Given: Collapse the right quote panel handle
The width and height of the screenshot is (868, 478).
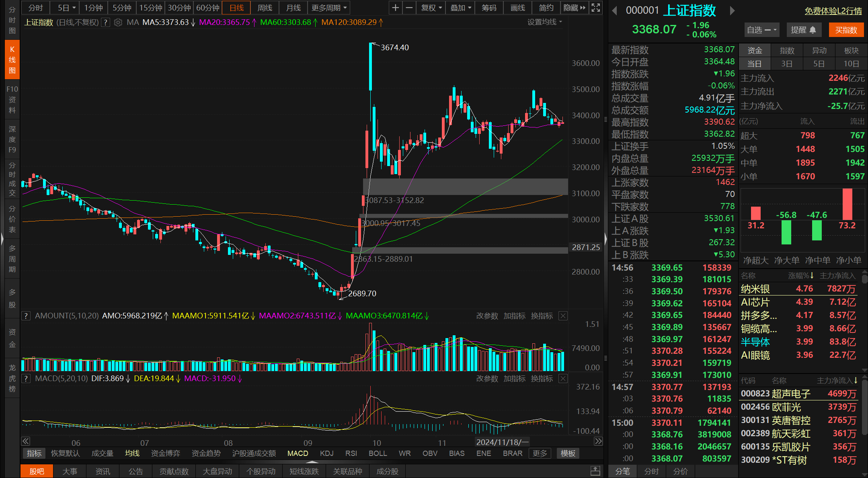Looking at the screenshot, I should [x=605, y=239].
